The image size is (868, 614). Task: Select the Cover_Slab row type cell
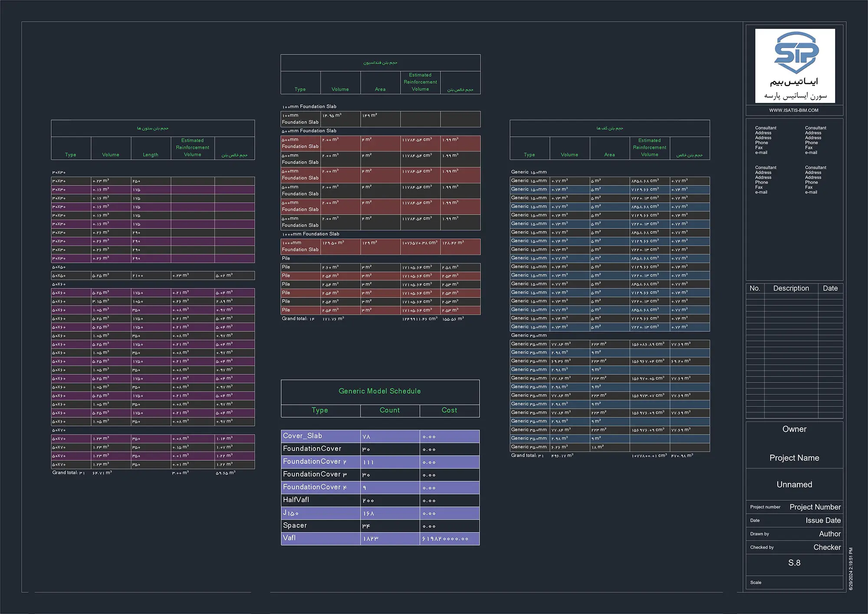302,436
